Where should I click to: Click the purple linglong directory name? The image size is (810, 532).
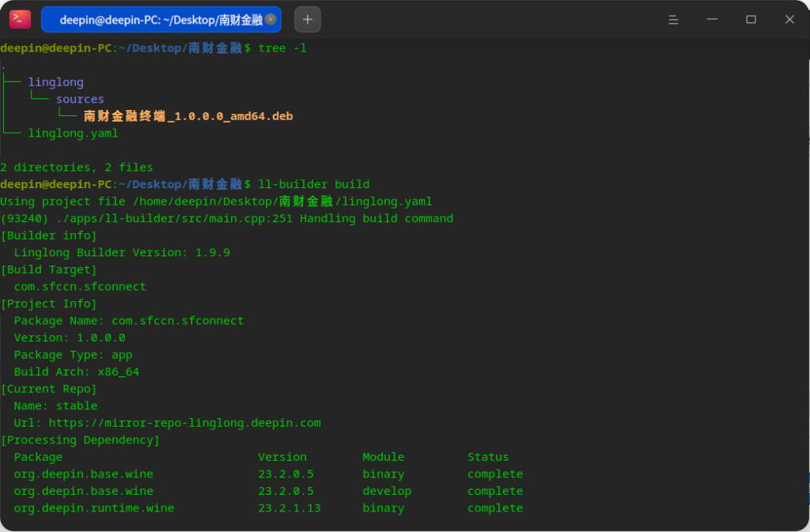55,82
